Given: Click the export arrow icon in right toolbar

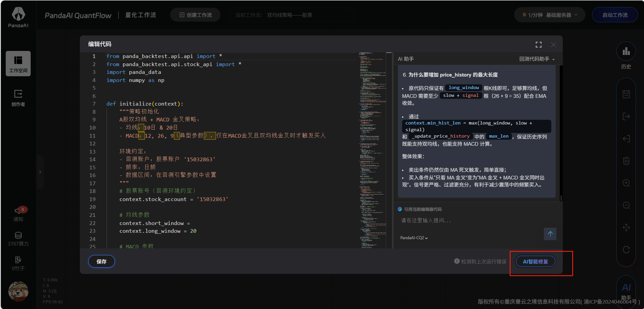Looking at the screenshot, I should pyautogui.click(x=626, y=117).
